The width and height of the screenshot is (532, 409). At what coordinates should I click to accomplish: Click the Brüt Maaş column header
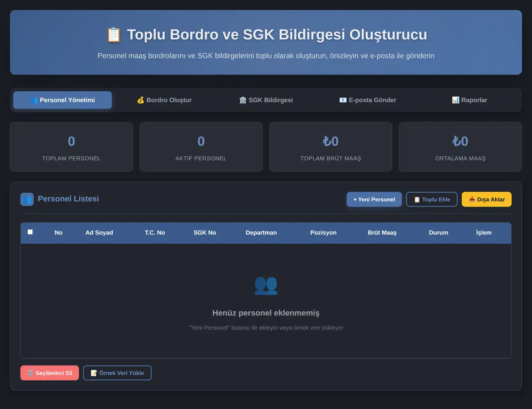click(382, 233)
